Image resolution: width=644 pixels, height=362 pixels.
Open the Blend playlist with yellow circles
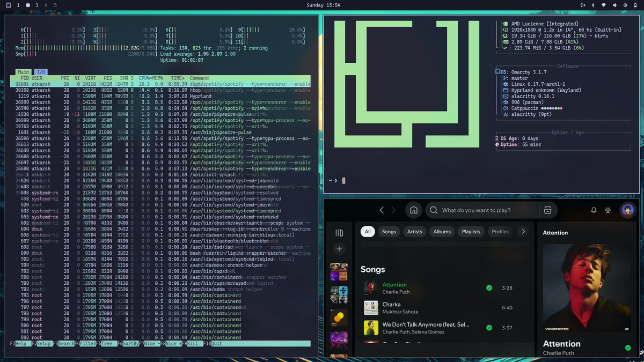pos(339,317)
